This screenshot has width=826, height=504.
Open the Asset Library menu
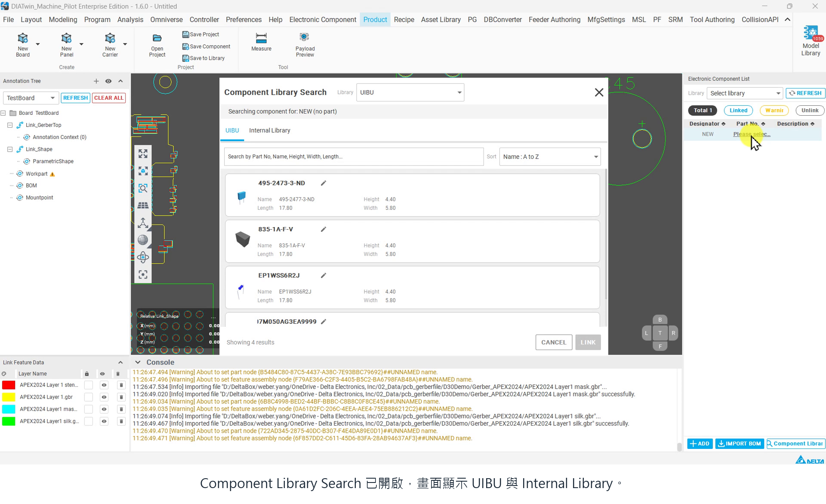tap(441, 20)
